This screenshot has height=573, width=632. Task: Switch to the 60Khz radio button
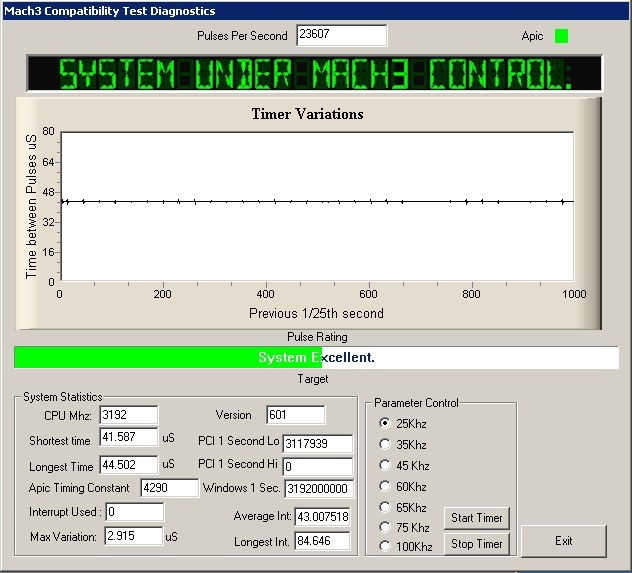[x=385, y=487]
